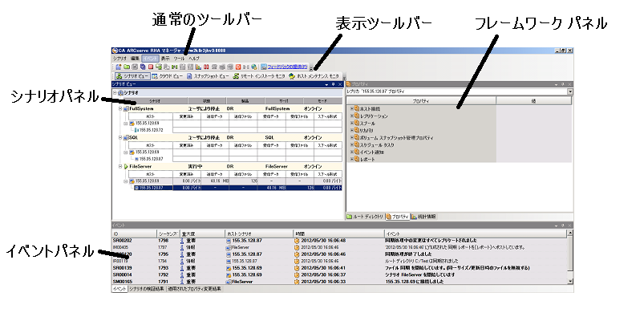Screen dimensions: 644x329
Task: Expand the ホスト接続 property group
Action: coord(354,108)
